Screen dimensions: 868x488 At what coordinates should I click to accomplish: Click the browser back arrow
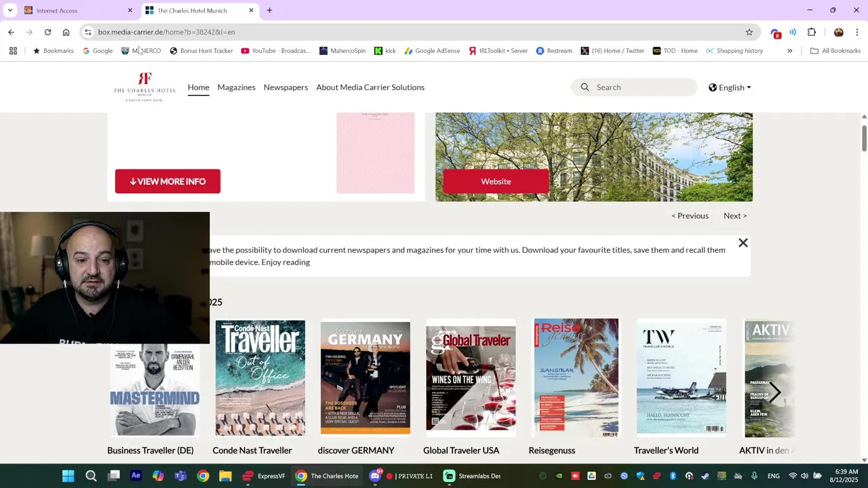(x=11, y=32)
